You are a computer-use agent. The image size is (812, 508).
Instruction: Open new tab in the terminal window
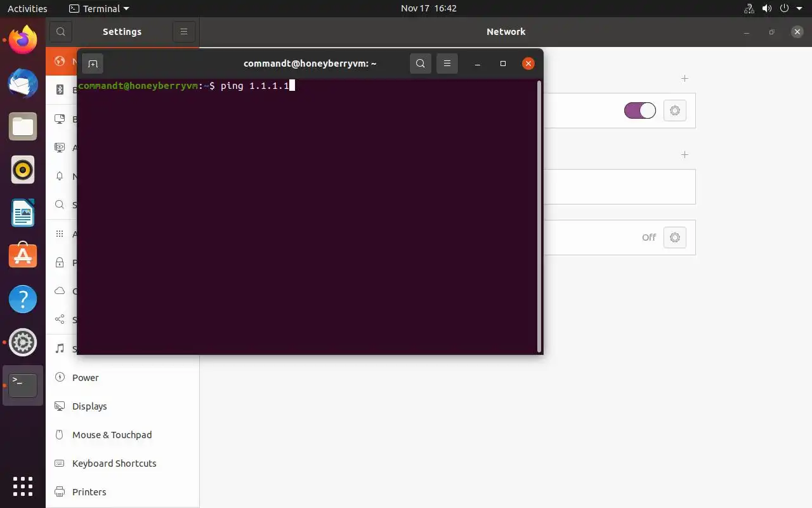(93, 63)
